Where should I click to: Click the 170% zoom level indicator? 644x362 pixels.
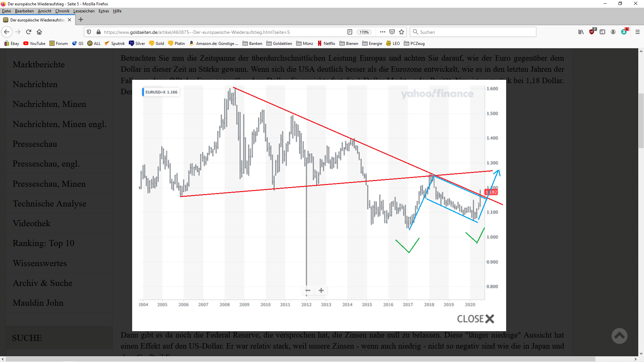point(364,32)
